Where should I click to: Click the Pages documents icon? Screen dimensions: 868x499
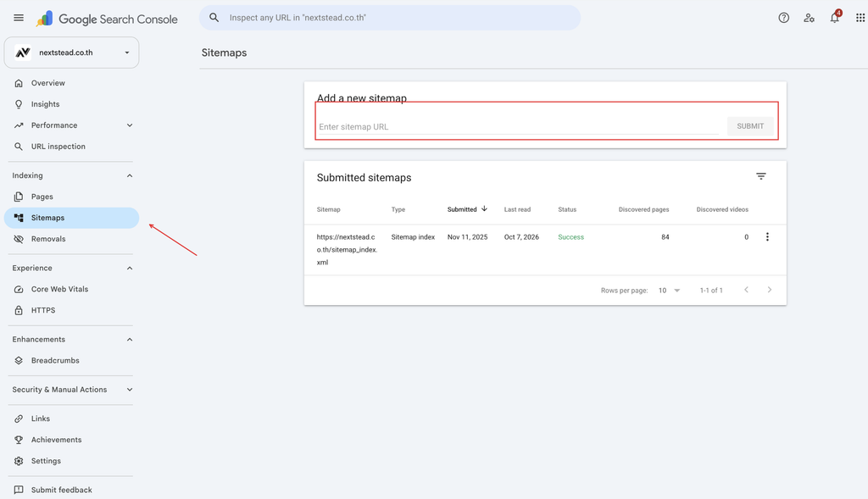click(19, 197)
